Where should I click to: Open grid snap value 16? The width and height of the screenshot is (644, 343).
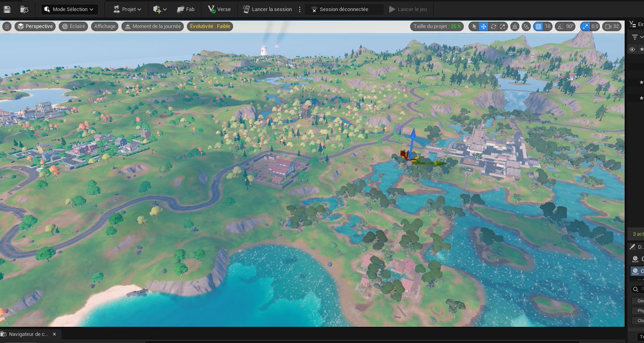point(548,26)
